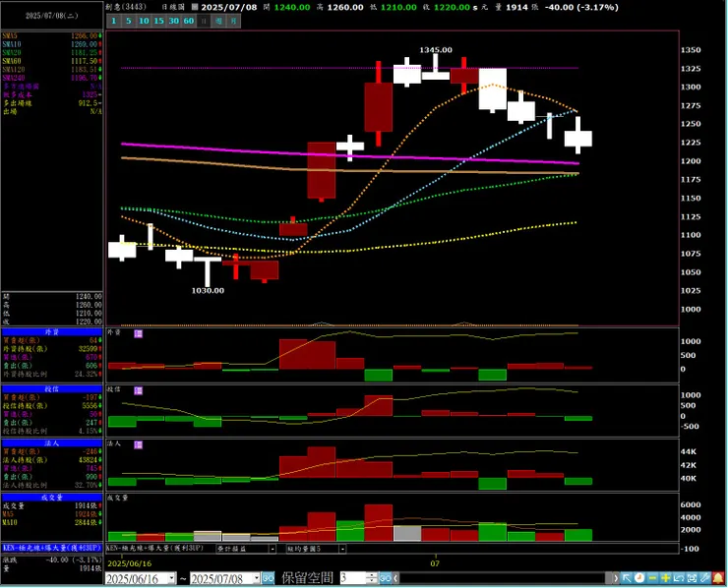Screen dimensions: 728x588
Task: Click the SMA60 row in legend
Action: coord(51,61)
